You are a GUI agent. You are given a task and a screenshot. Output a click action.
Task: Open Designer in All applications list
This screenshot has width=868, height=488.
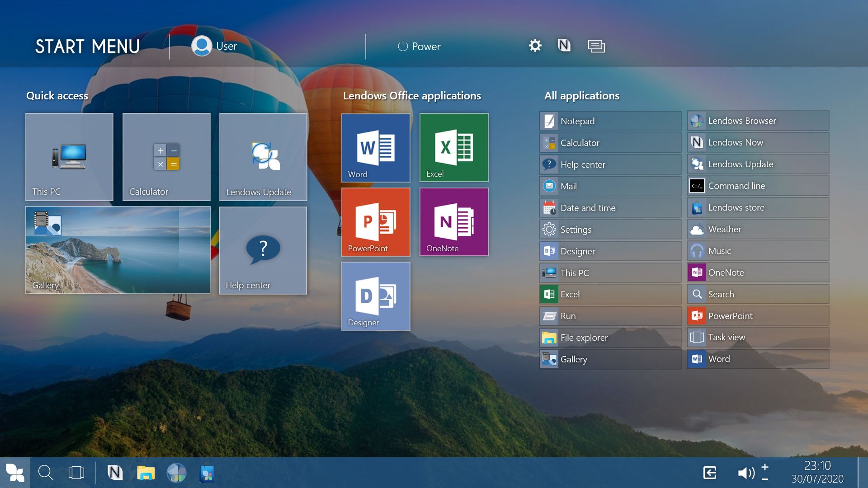pos(610,251)
